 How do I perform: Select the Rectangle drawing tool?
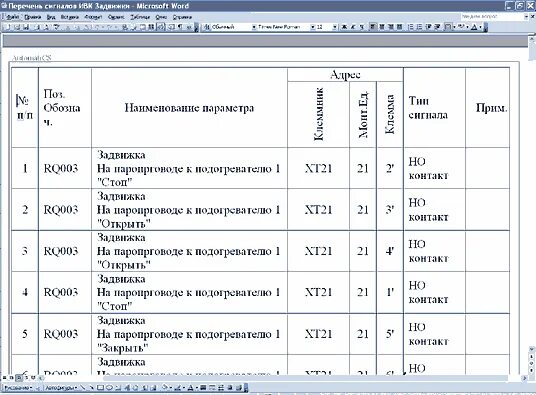coord(100,387)
